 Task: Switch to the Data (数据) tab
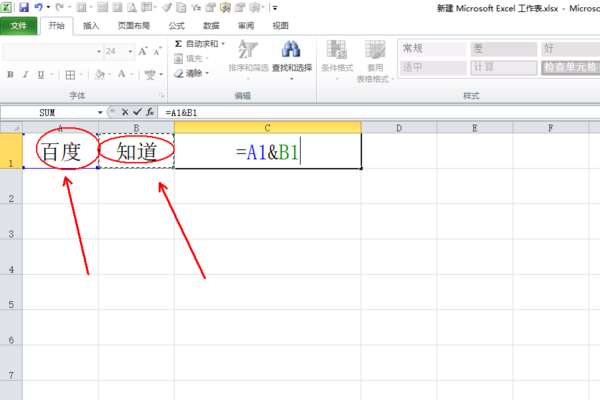[x=211, y=26]
